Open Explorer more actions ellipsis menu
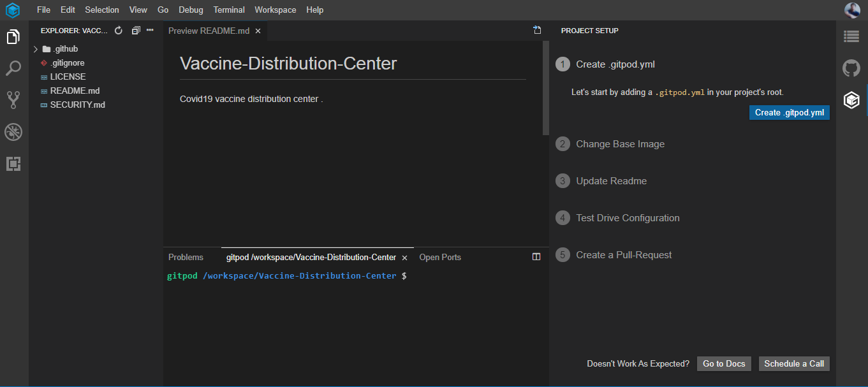 150,31
